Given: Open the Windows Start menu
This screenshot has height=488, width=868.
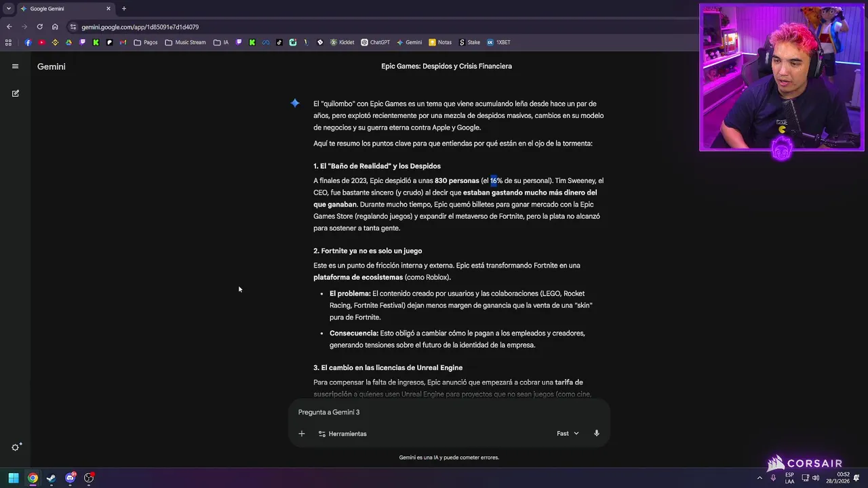Looking at the screenshot, I should (14, 478).
